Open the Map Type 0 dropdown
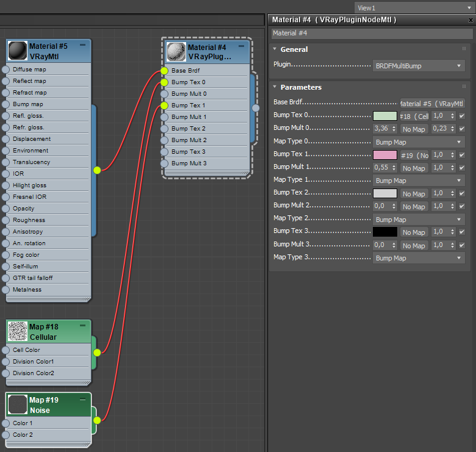This screenshot has width=476, height=452. 419,142
